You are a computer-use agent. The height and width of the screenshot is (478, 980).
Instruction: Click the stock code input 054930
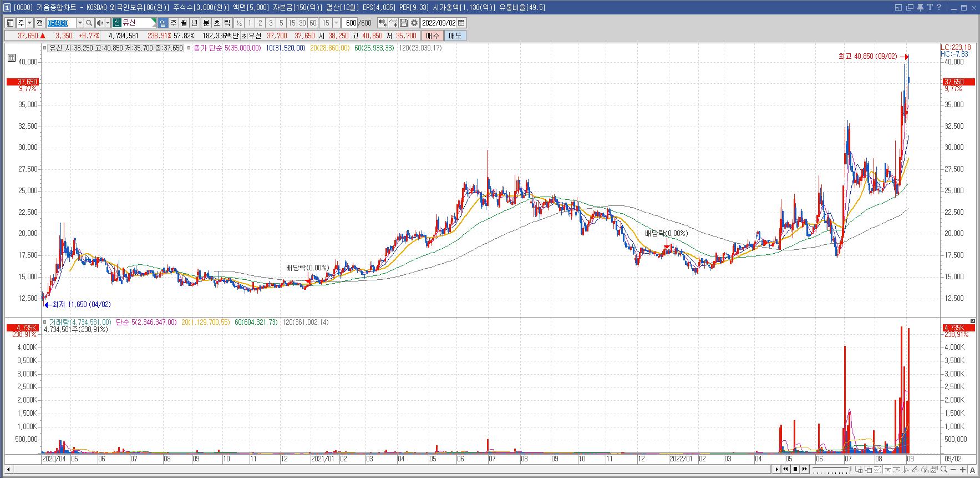pyautogui.click(x=61, y=23)
